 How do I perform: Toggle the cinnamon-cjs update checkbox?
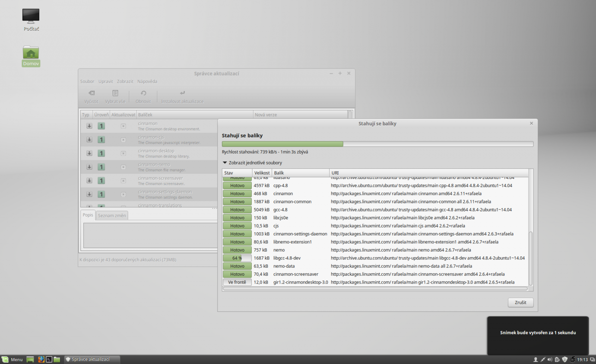tap(123, 140)
